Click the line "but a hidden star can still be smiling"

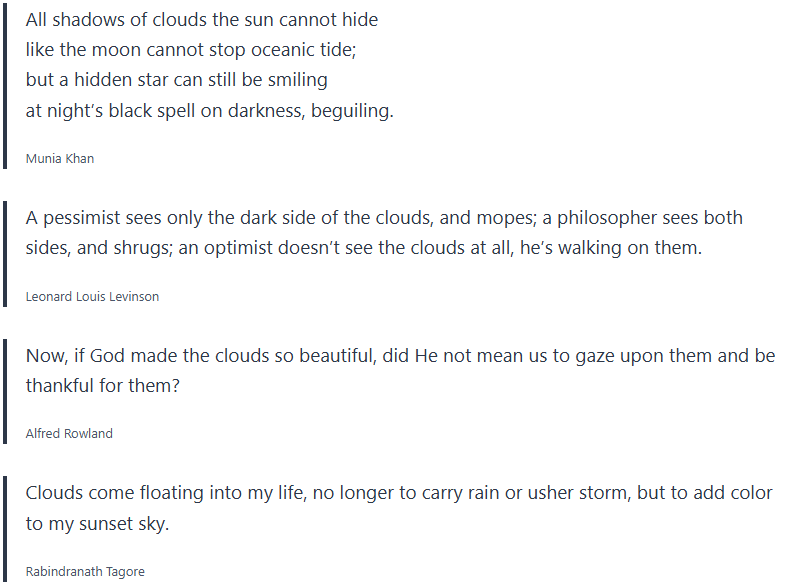[177, 80]
